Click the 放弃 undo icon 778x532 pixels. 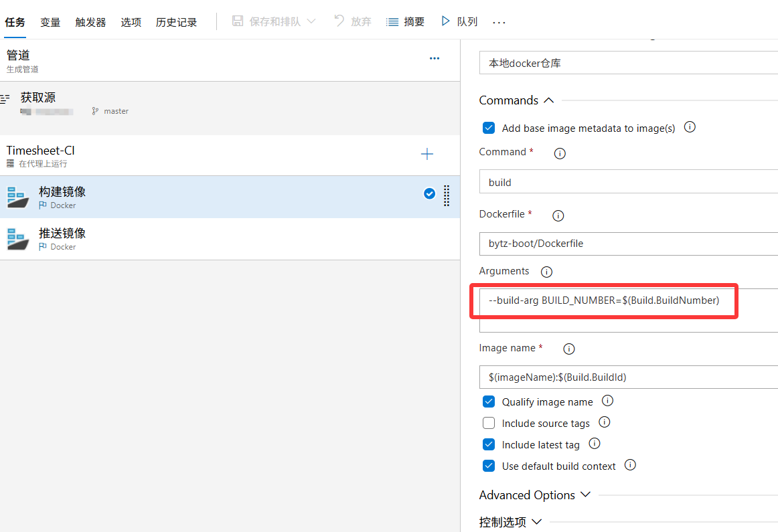(339, 21)
